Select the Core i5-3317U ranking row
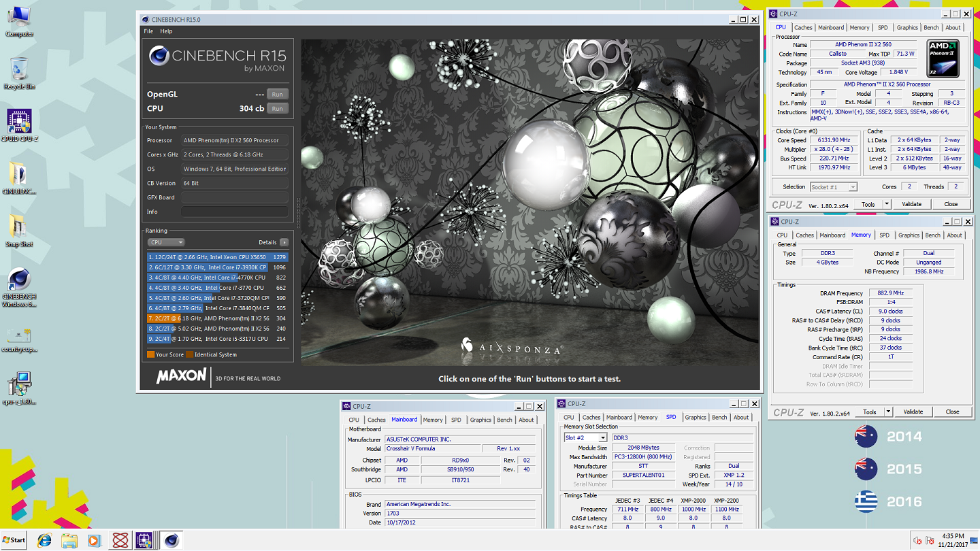 coord(218,339)
